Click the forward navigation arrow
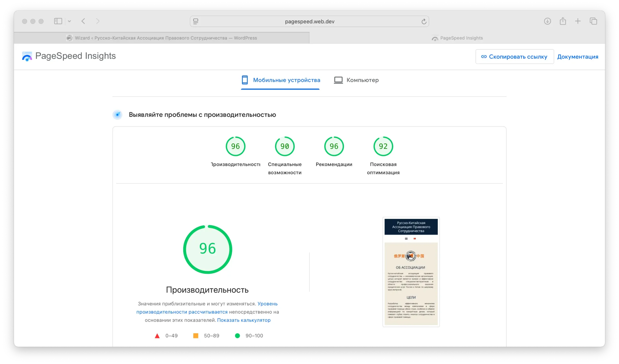The width and height of the screenshot is (619, 364). pyautogui.click(x=98, y=21)
